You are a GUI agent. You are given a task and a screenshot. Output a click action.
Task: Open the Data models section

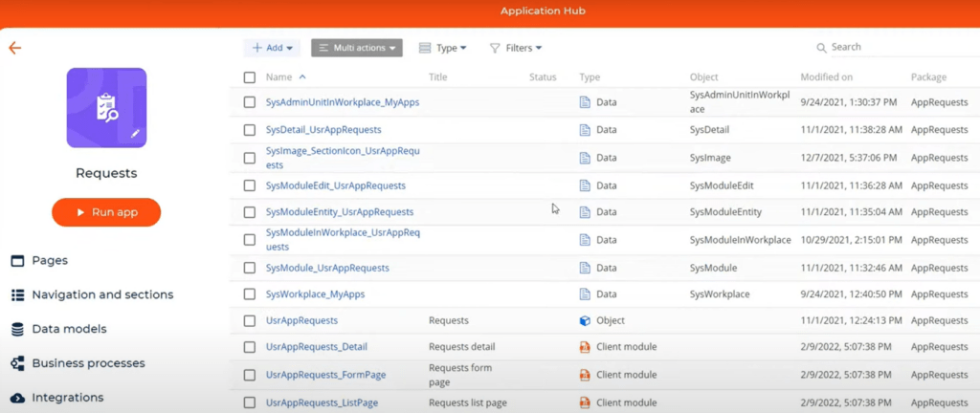coord(69,329)
